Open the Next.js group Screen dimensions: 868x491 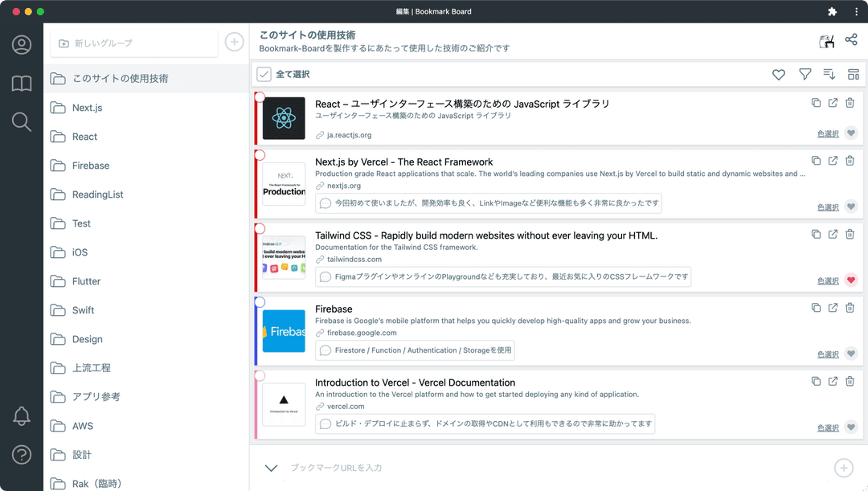tap(146, 108)
